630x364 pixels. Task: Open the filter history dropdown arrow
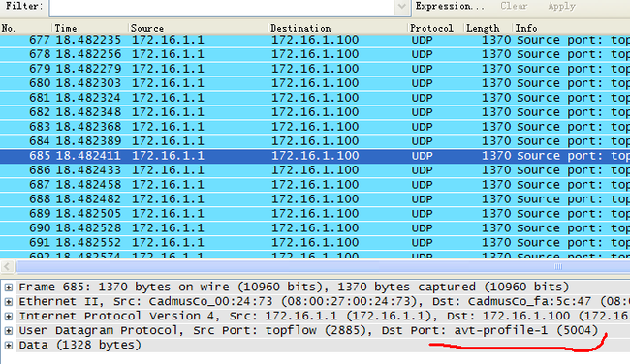point(402,7)
